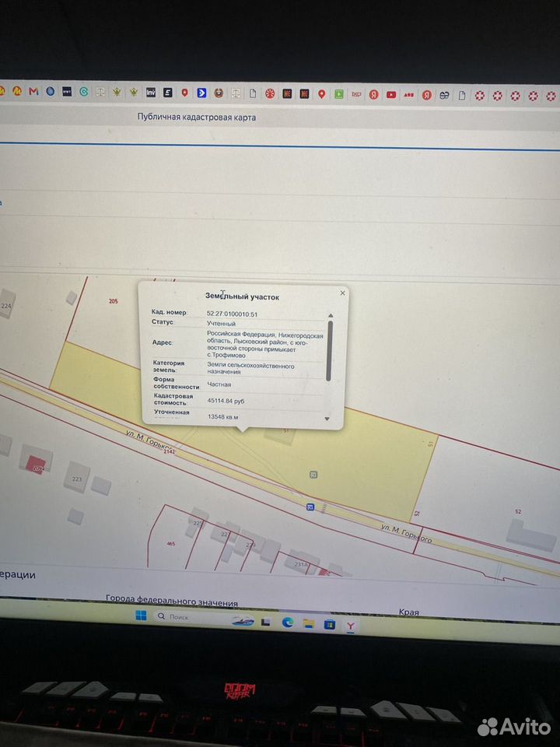This screenshot has width=560, height=747.
Task: Open File Explorer from taskbar
Action: [309, 623]
